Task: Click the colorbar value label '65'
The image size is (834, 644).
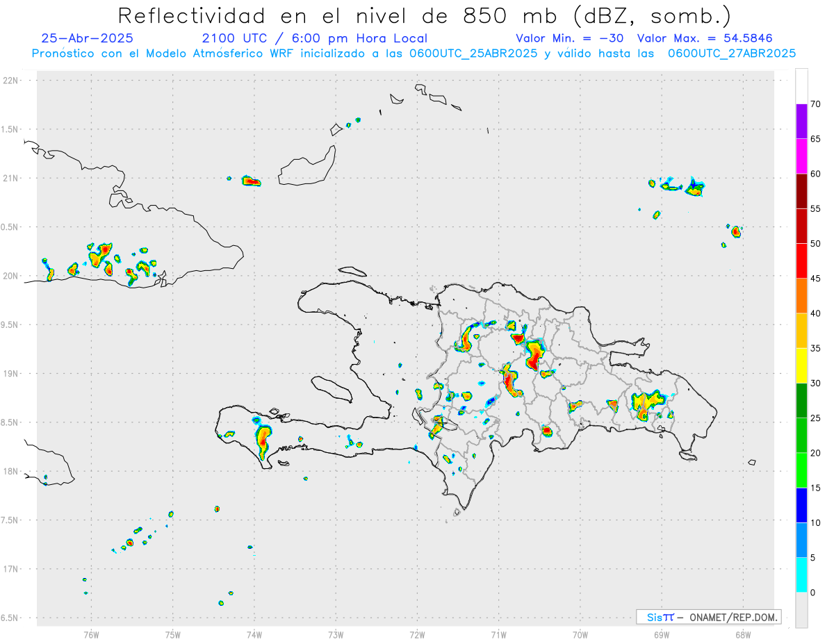Action: [x=815, y=139]
